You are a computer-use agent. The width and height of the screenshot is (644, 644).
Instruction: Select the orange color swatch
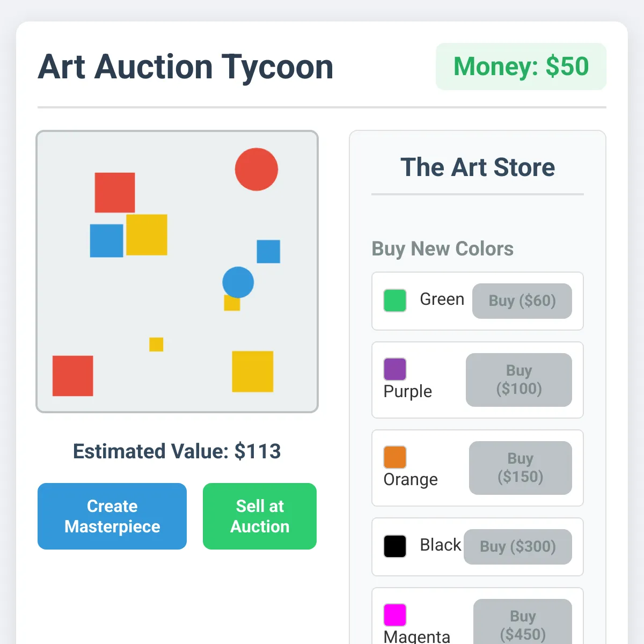[395, 457]
